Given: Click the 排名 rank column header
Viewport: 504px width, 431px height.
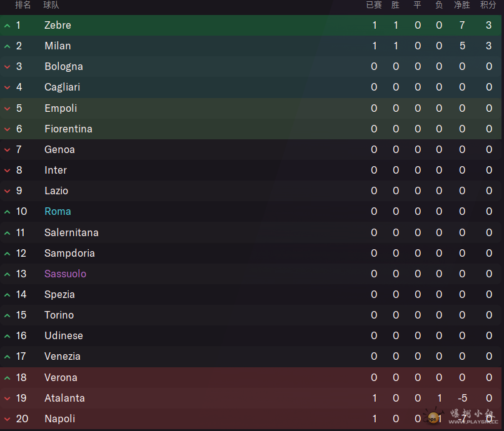Looking at the screenshot, I should [23, 5].
